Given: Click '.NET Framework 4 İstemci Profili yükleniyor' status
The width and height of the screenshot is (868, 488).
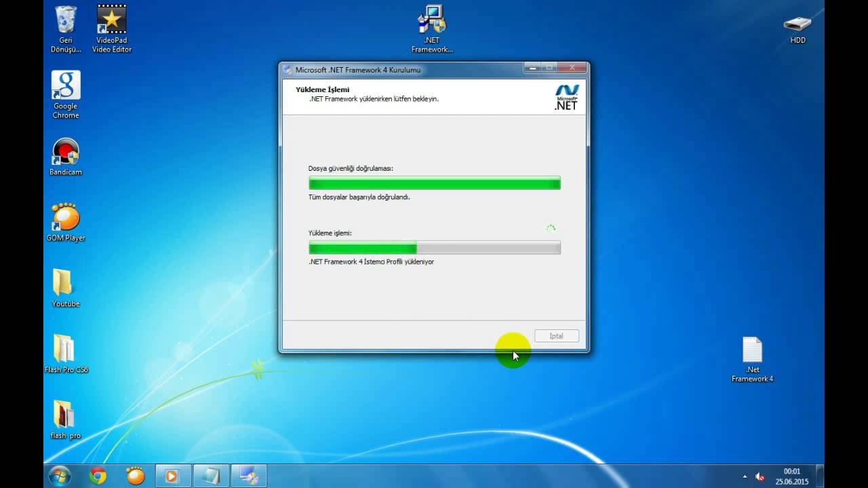Looking at the screenshot, I should point(371,262).
